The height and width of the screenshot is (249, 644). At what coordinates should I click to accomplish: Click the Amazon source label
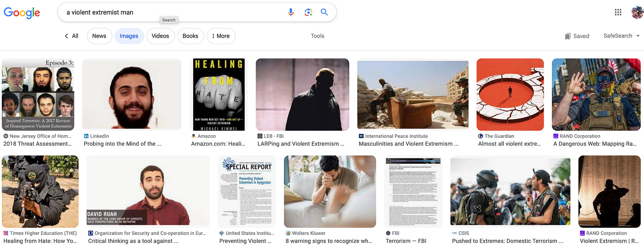pos(207,136)
